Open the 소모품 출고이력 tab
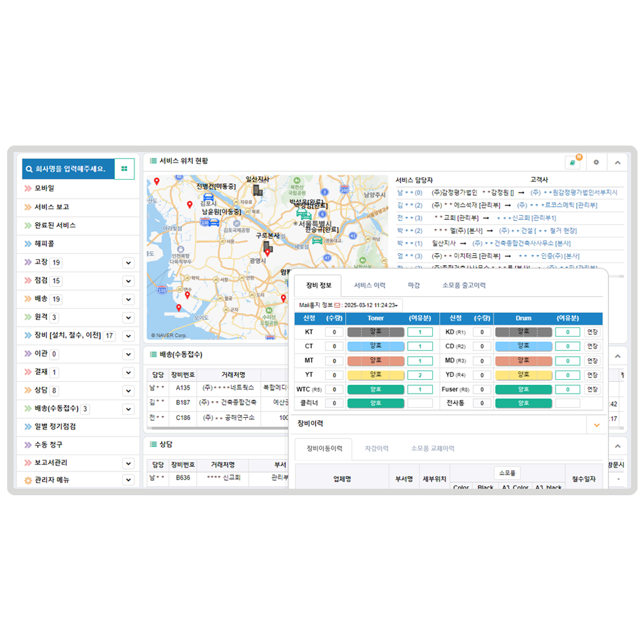This screenshot has width=644, height=644. pos(464,285)
